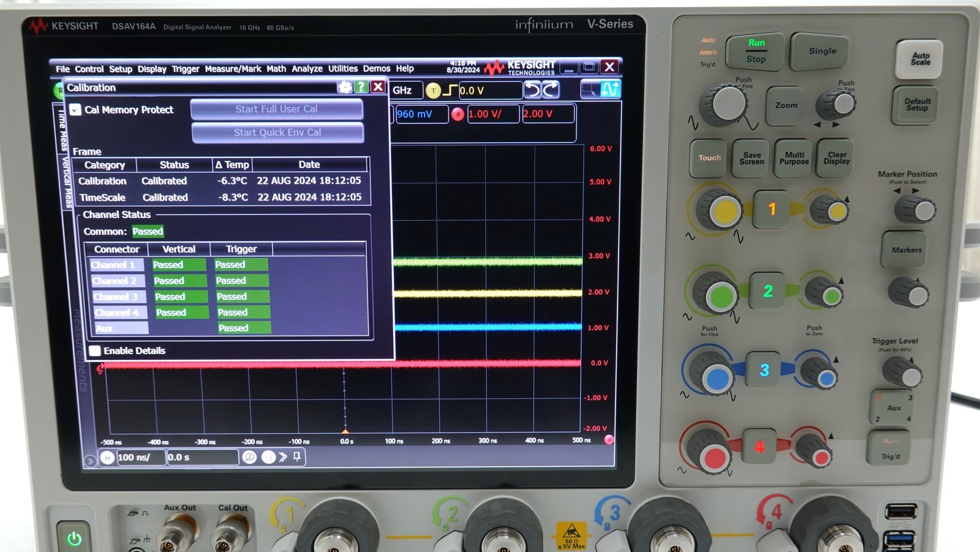Open the Time Meas vertical tab
The width and height of the screenshot is (980, 552).
tap(62, 130)
